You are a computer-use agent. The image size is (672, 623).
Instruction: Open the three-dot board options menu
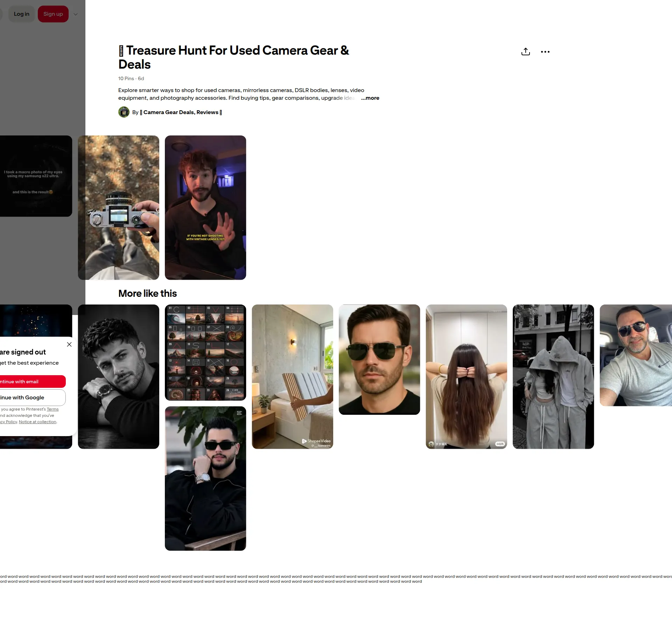pos(545,52)
